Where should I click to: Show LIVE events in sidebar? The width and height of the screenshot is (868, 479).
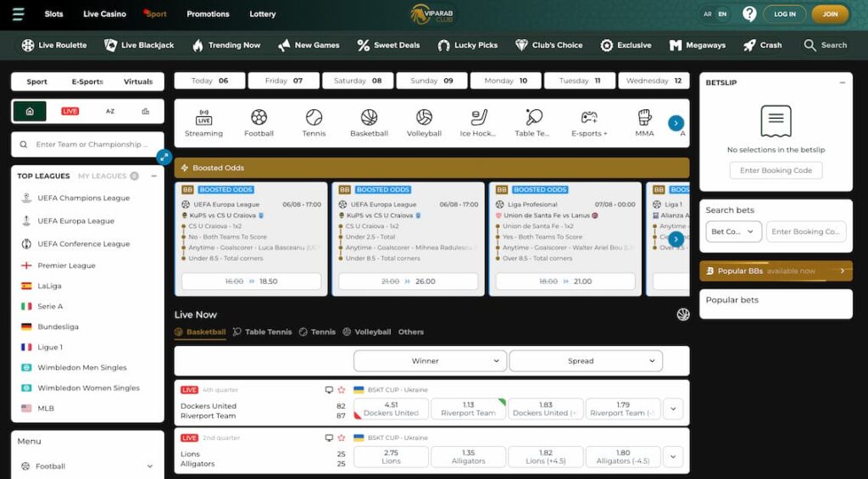point(70,111)
